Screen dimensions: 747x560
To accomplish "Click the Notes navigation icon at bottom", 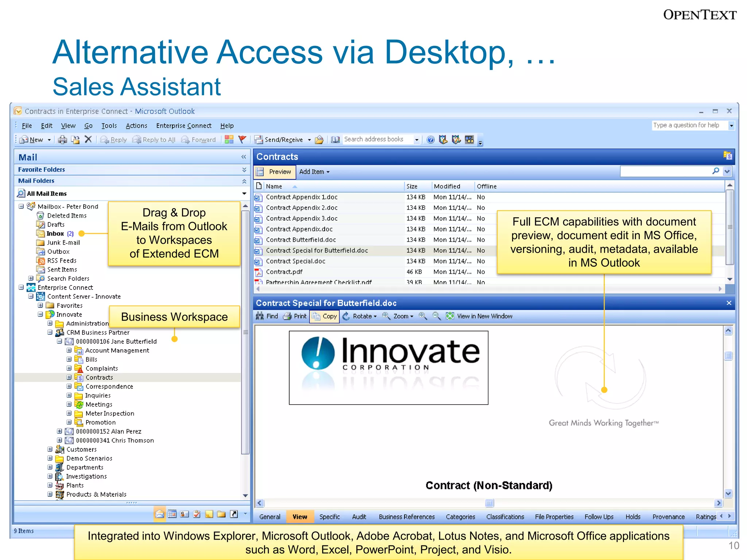I will pos(209,514).
